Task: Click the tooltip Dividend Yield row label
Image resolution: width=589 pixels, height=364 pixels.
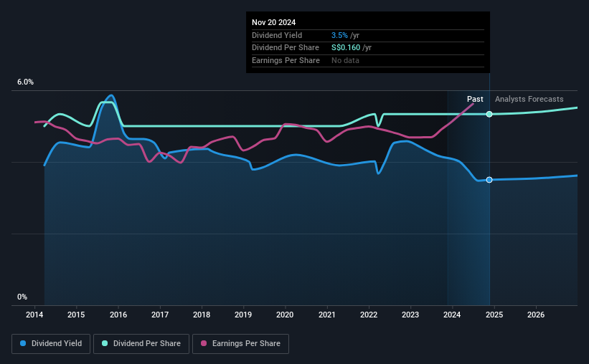Action: pyautogui.click(x=277, y=35)
